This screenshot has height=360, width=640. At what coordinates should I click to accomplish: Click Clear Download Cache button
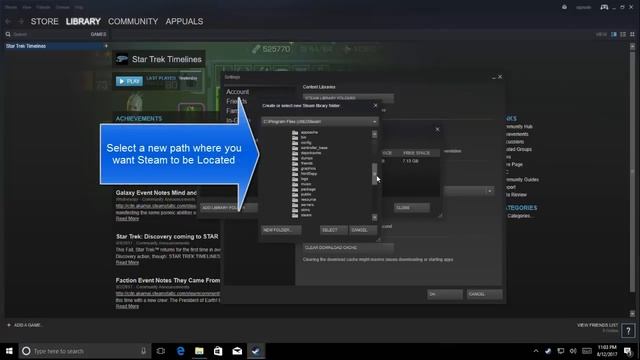pyautogui.click(x=348, y=248)
